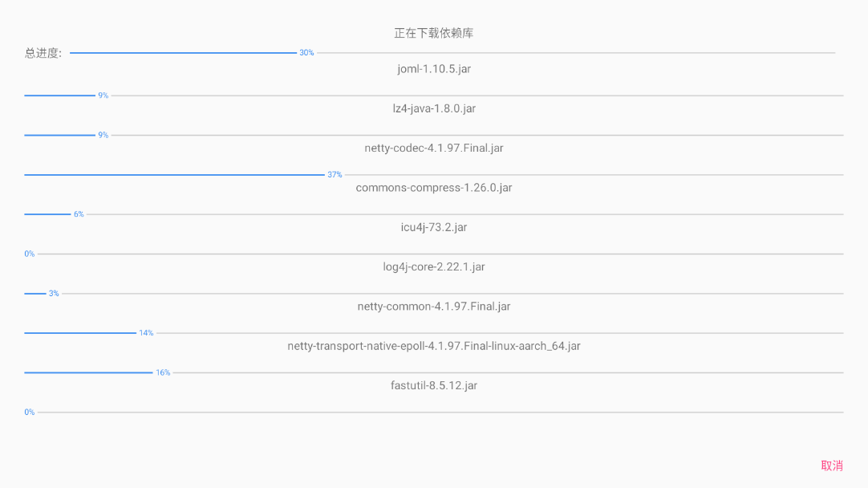Select the log4j-core-2.22.1.jar file name
The image size is (868, 488).
point(434,266)
